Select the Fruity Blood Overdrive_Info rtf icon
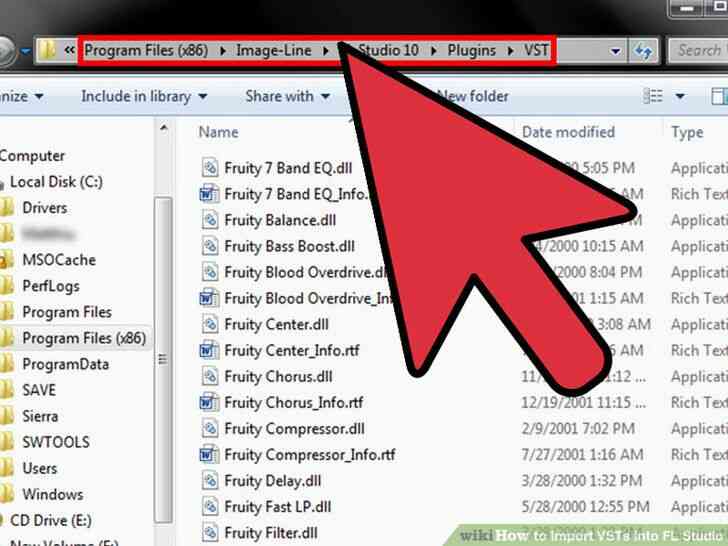 (209, 298)
